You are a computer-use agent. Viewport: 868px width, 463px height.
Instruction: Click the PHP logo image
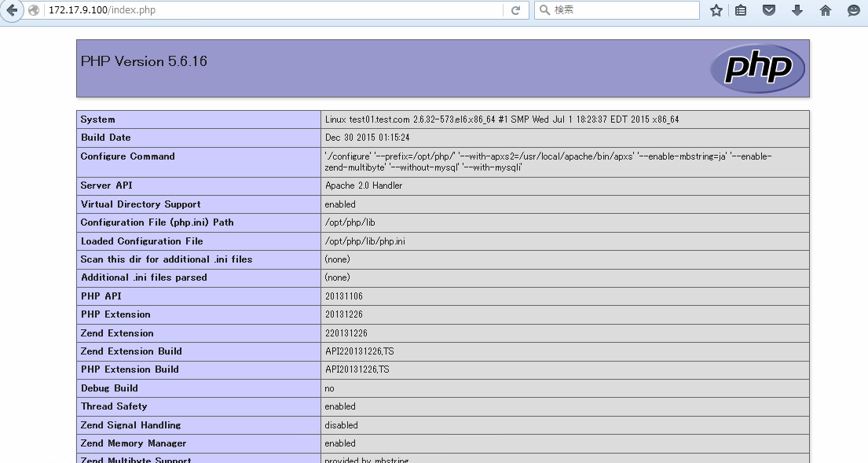757,68
